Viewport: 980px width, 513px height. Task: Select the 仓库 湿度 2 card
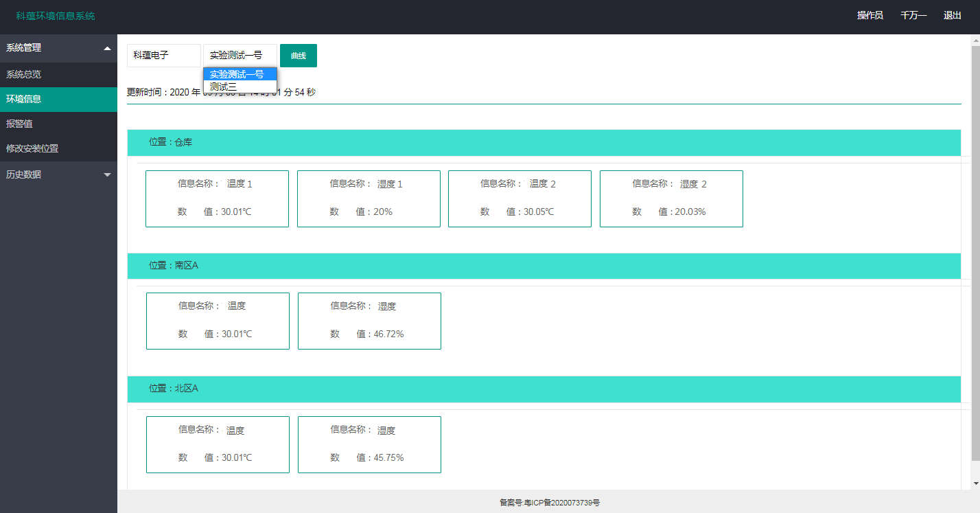(x=671, y=198)
